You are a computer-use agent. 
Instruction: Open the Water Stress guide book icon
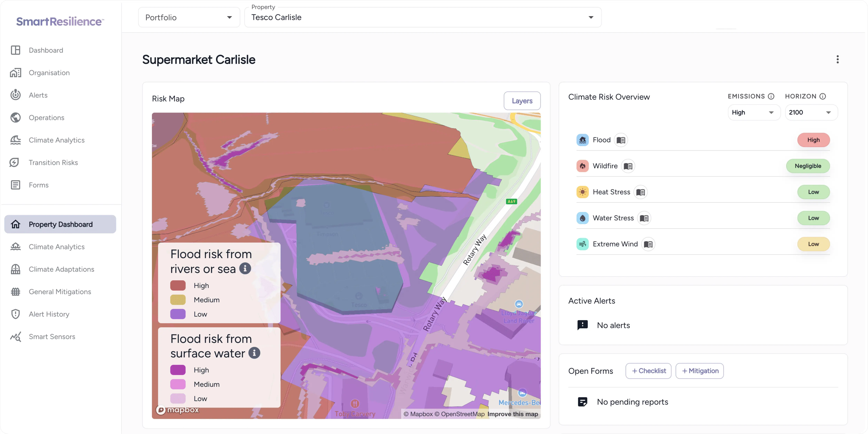644,218
